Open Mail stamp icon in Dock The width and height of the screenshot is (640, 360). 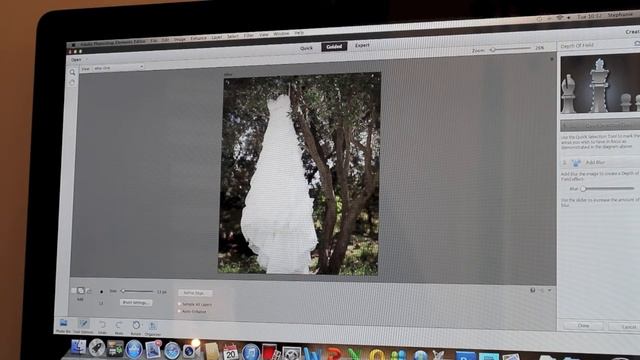tap(153, 350)
